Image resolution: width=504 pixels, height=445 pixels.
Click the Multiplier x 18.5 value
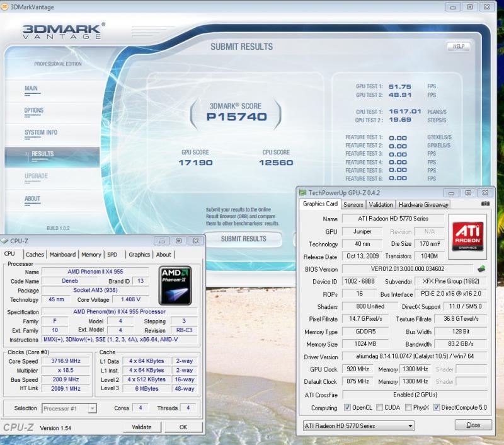point(66,370)
